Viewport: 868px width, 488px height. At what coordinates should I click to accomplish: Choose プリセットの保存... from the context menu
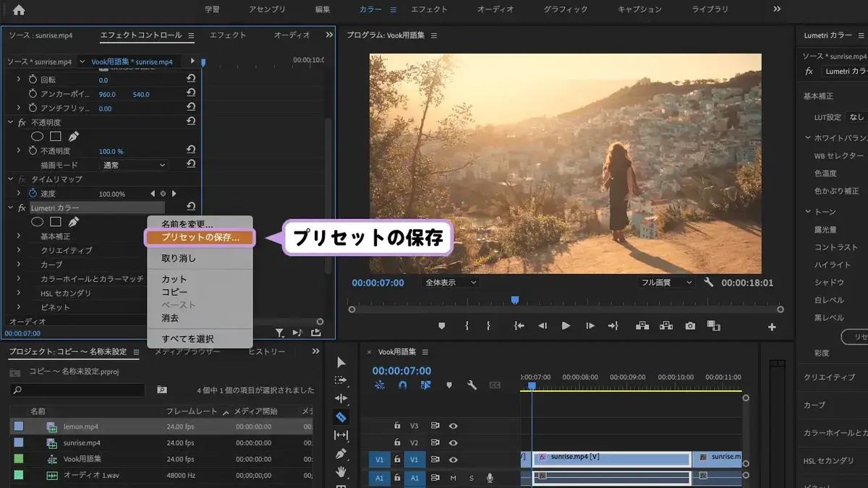[200, 237]
